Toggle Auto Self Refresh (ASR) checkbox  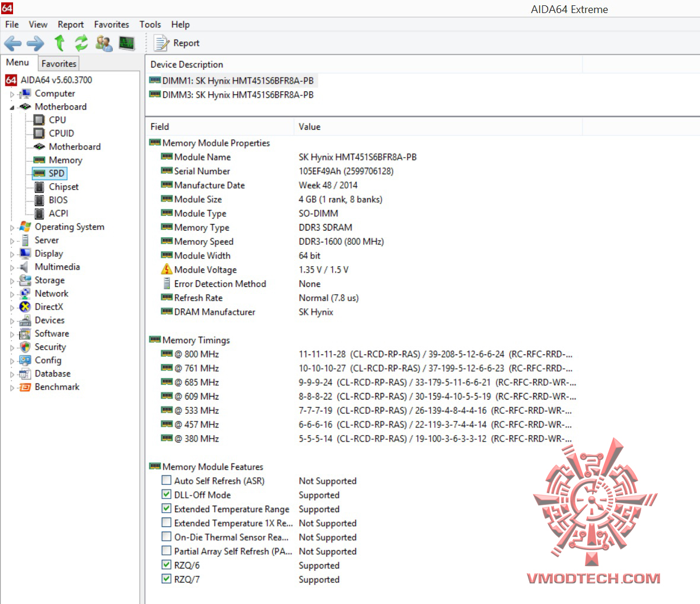click(x=166, y=481)
